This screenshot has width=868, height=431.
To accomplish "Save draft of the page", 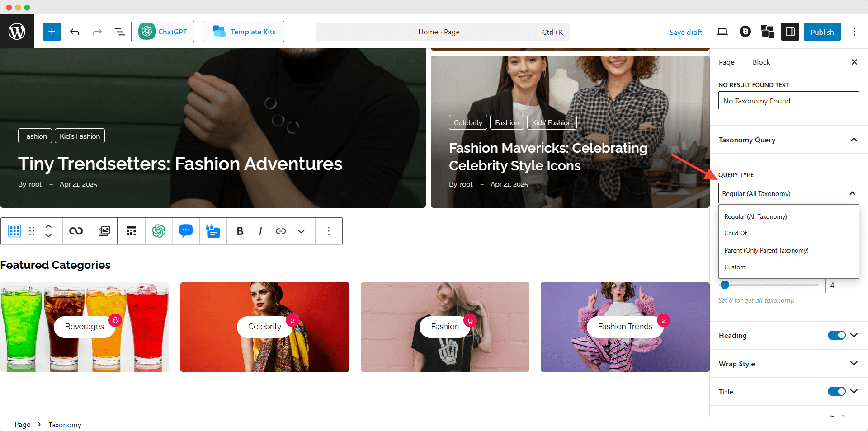I will coord(686,32).
